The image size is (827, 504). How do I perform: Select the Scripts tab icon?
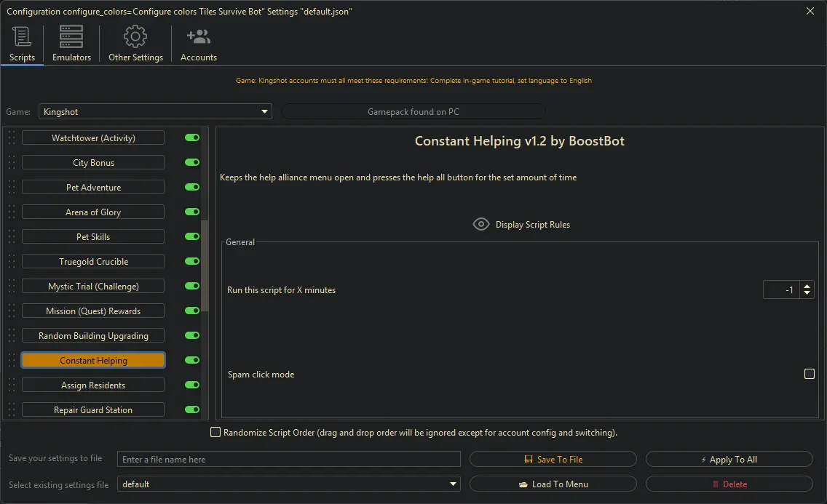pyautogui.click(x=22, y=36)
